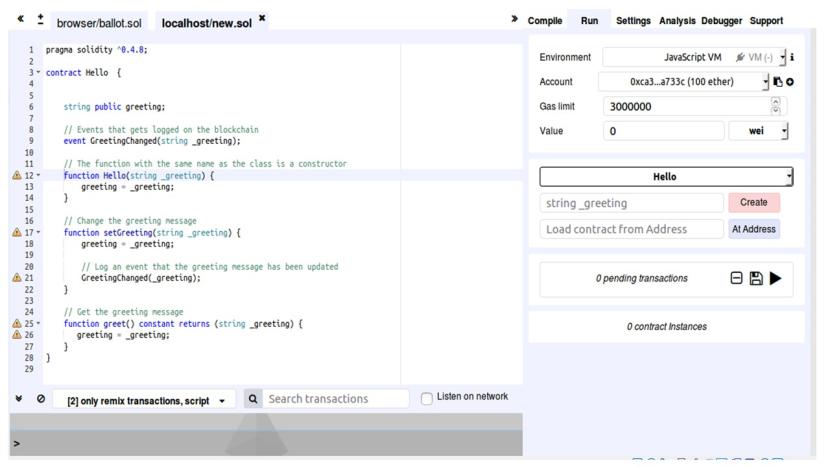Collapse the terminal with down chevrons
The height and width of the screenshot is (467, 830).
click(18, 399)
